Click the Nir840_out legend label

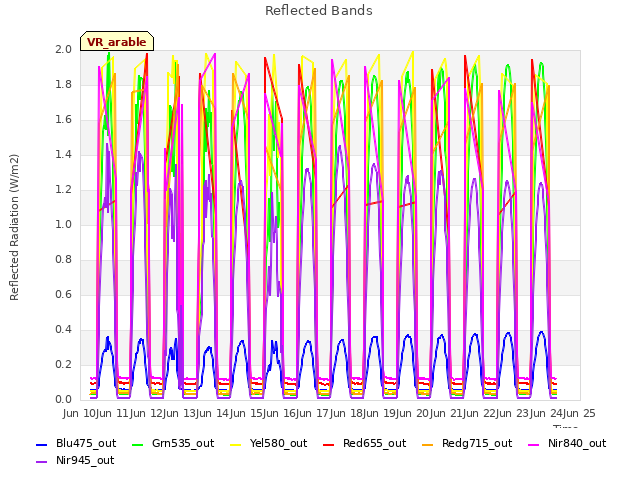click(x=577, y=443)
